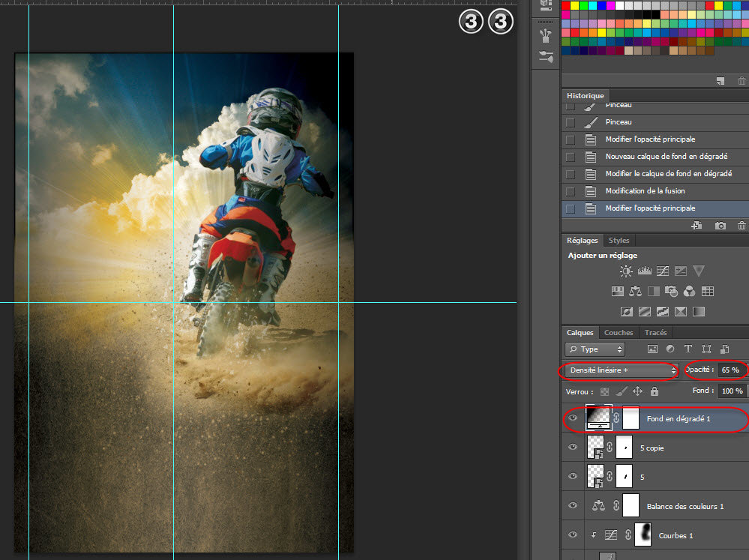Hide the 'Fond en dégradé 1' layer

574,418
